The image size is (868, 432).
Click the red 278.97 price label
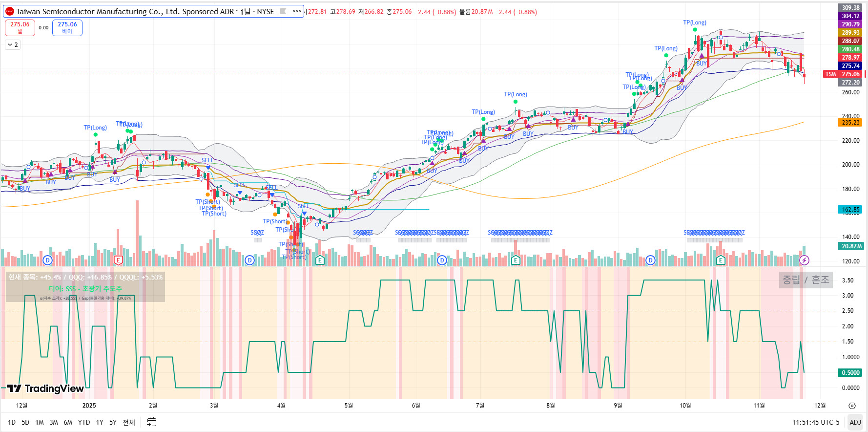click(850, 57)
